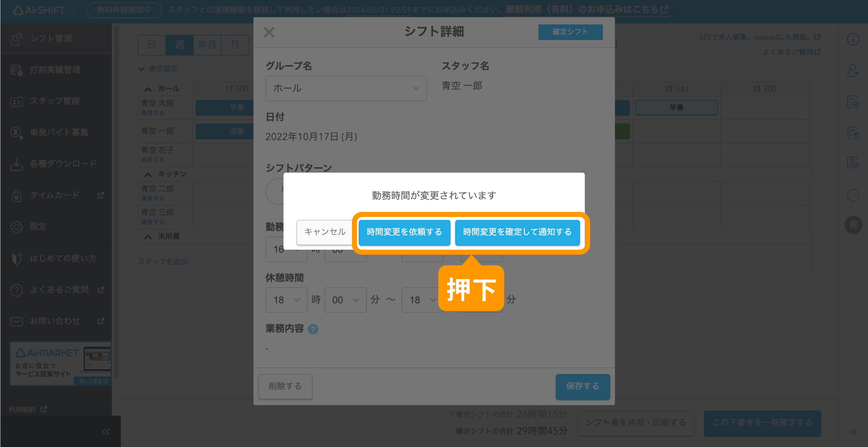Click 保存する button
The height and width of the screenshot is (447, 868).
tap(583, 386)
